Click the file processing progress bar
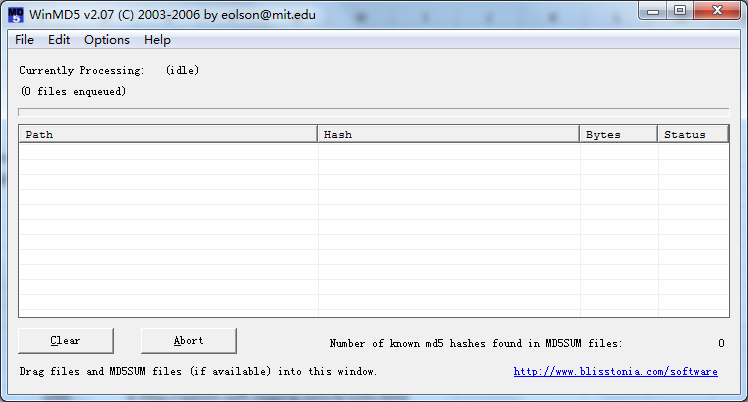This screenshot has height=402, width=748. (x=374, y=112)
